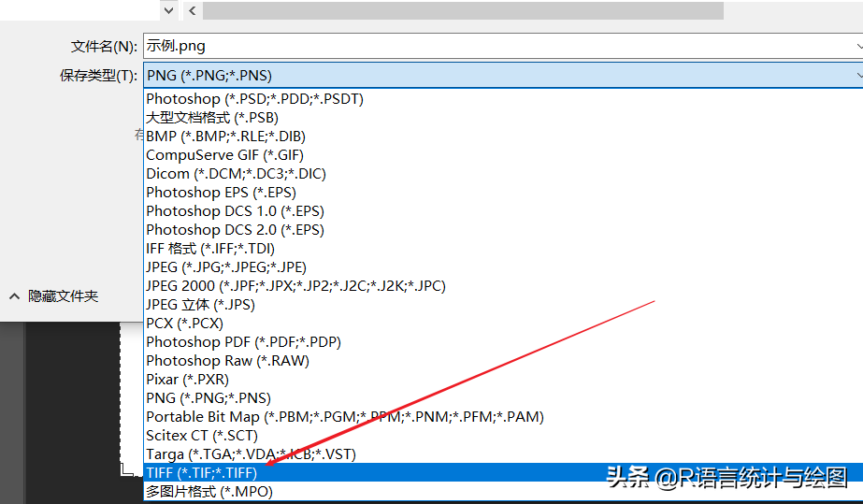Select Targa (*.TGA;*.VDA;*.ICB;*.VST) format
Viewport: 863px width, 504px height.
503,454
